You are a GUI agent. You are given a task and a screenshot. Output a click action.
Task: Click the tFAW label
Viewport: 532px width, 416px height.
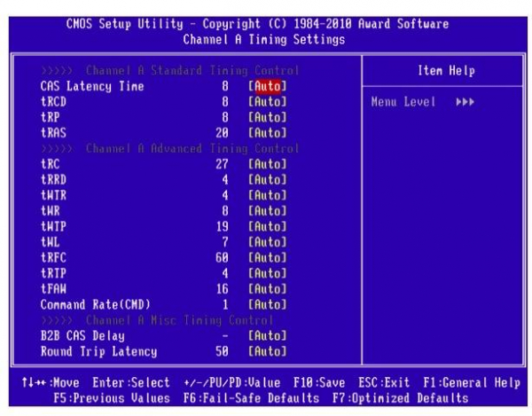53,289
